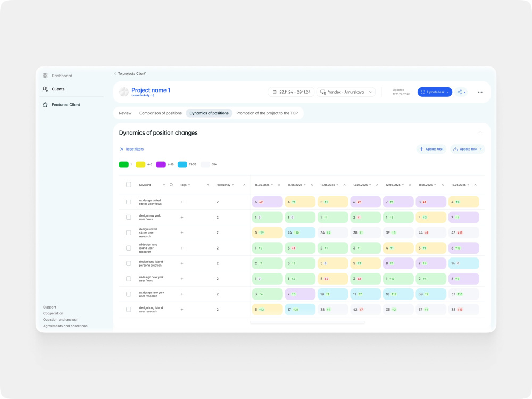Switch to the Review tab
532x399 pixels.
coord(125,113)
